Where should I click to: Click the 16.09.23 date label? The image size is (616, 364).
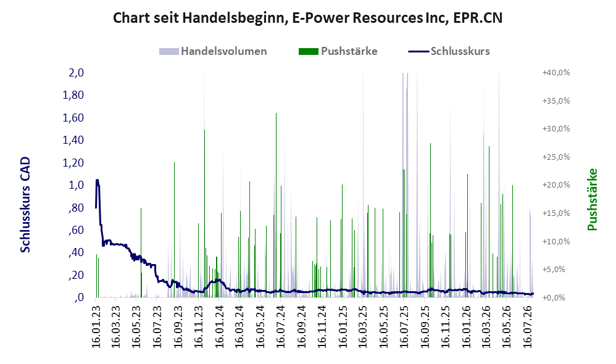click(x=178, y=327)
